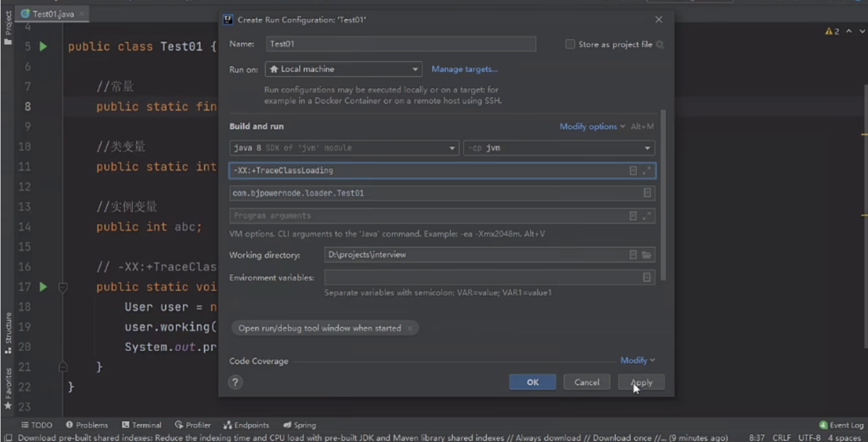Click the code line public int abc;

pyautogui.click(x=149, y=227)
